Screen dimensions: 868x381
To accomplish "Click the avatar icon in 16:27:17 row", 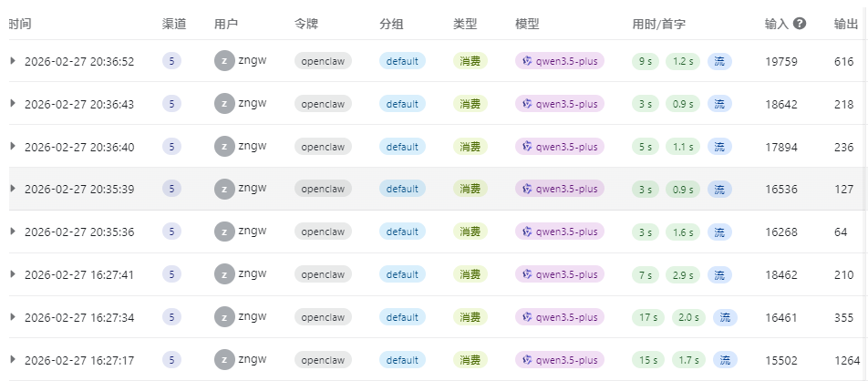I will click(224, 360).
